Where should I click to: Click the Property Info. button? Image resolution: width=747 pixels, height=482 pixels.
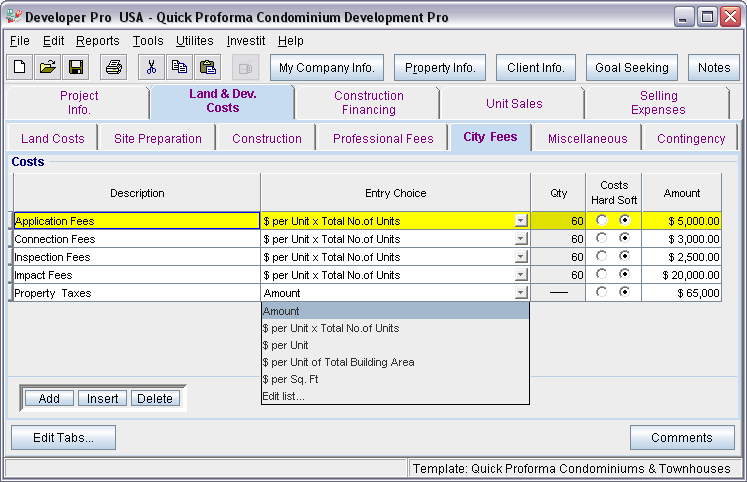440,68
